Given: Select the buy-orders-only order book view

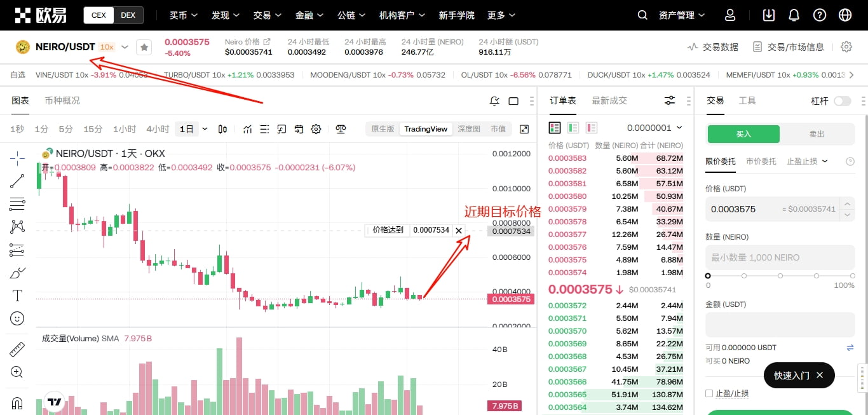Looking at the screenshot, I should click(573, 127).
